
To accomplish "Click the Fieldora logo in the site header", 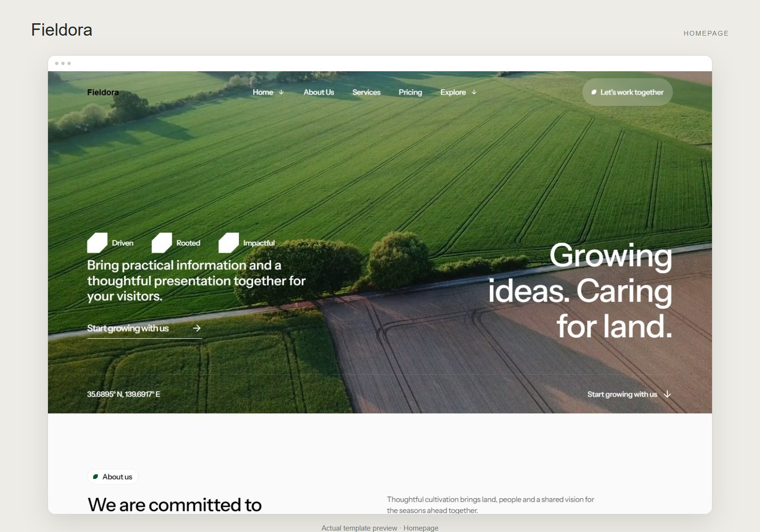I will click(x=103, y=92).
